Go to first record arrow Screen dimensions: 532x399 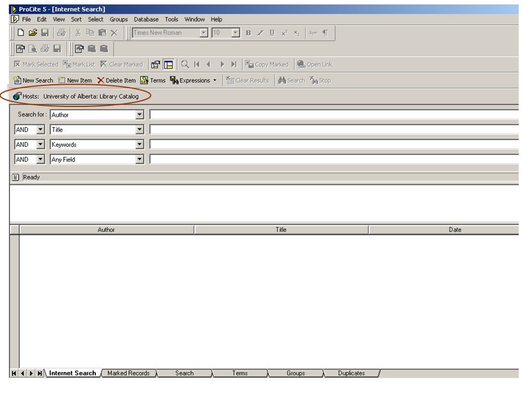pyautogui.click(x=197, y=64)
